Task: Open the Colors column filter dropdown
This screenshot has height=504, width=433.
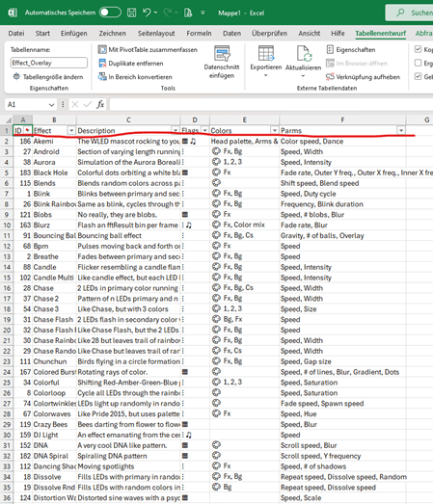Action: [x=275, y=130]
